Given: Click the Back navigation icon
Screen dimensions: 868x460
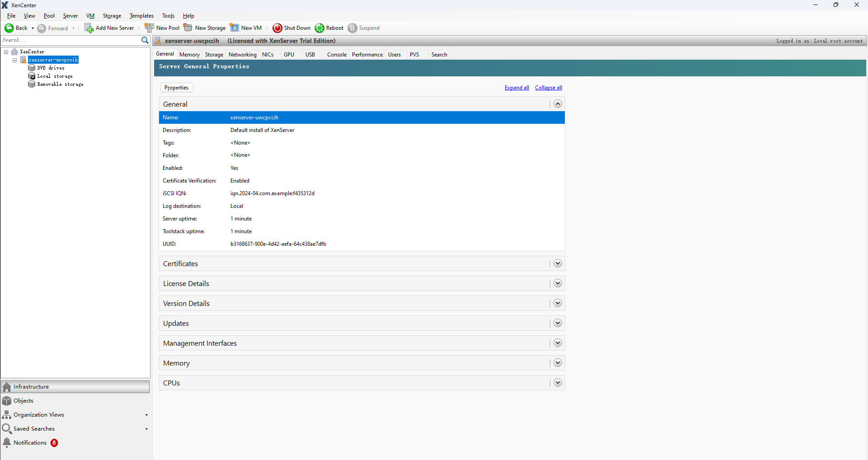Looking at the screenshot, I should (x=9, y=28).
